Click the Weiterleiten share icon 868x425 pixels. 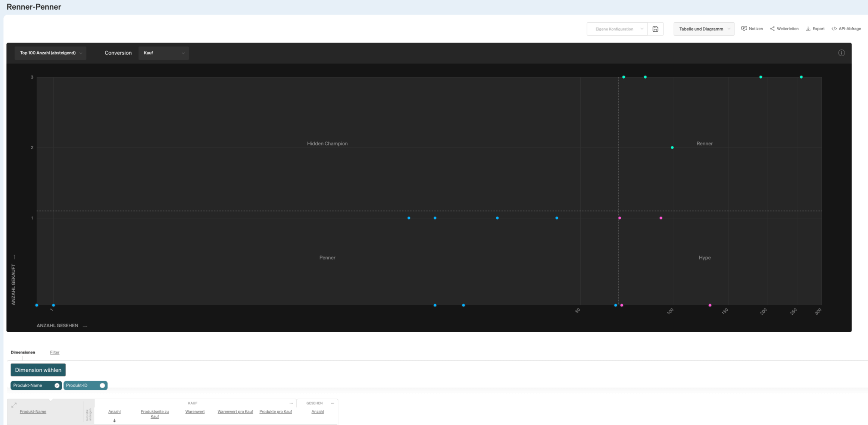click(772, 29)
